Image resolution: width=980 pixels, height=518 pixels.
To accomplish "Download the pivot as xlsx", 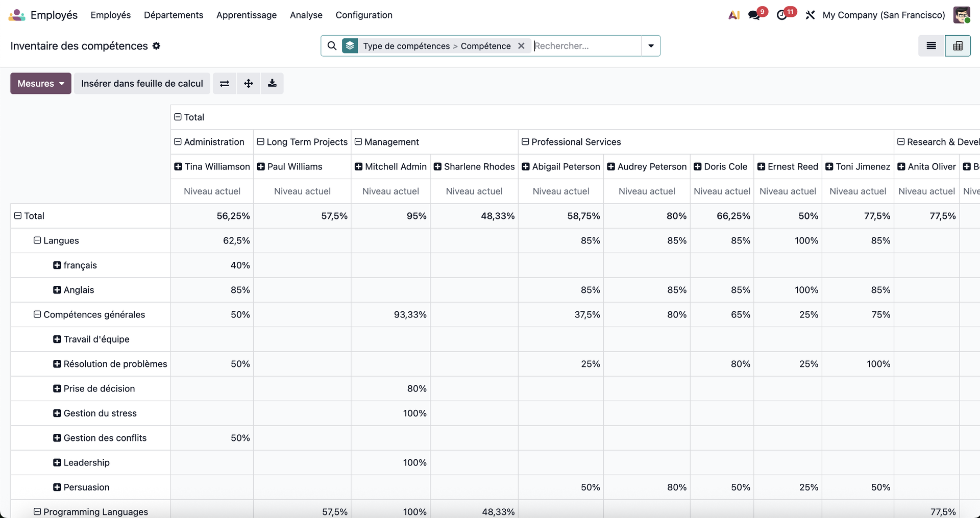I will coord(272,83).
